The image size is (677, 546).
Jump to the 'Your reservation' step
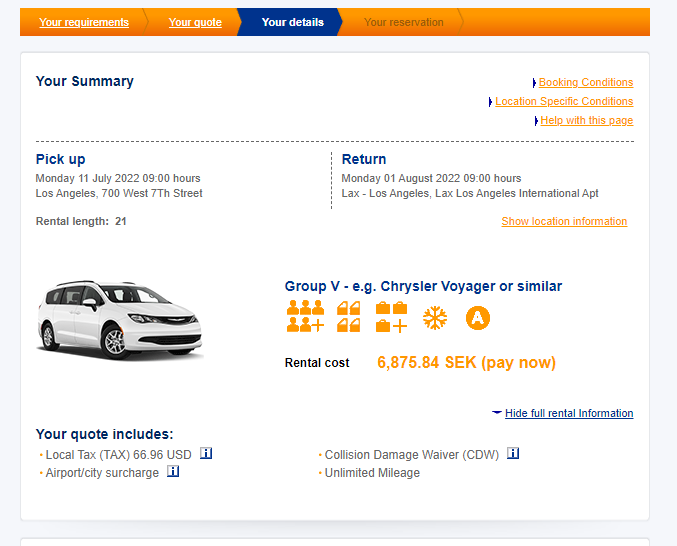(403, 22)
